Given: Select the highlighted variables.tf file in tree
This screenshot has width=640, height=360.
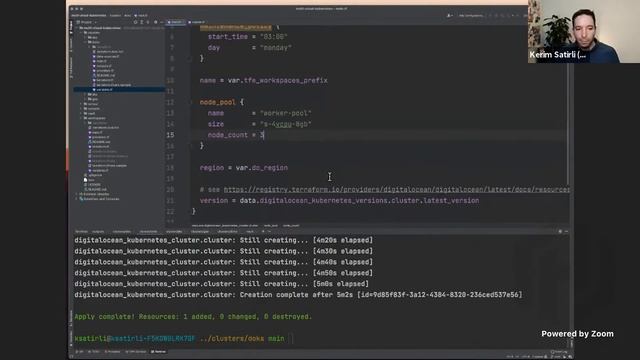Looking at the screenshot, I should pos(119,89).
